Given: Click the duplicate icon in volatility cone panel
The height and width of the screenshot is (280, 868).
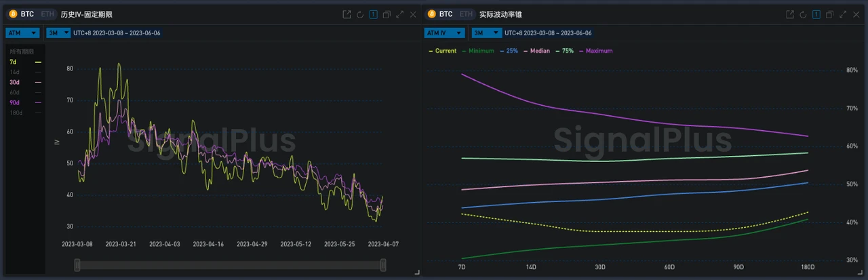Looking at the screenshot, I should [x=829, y=14].
